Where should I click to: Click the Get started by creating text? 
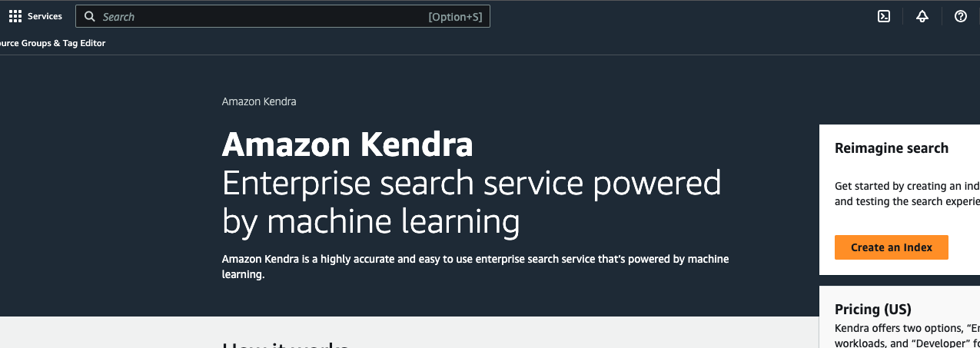[907, 193]
